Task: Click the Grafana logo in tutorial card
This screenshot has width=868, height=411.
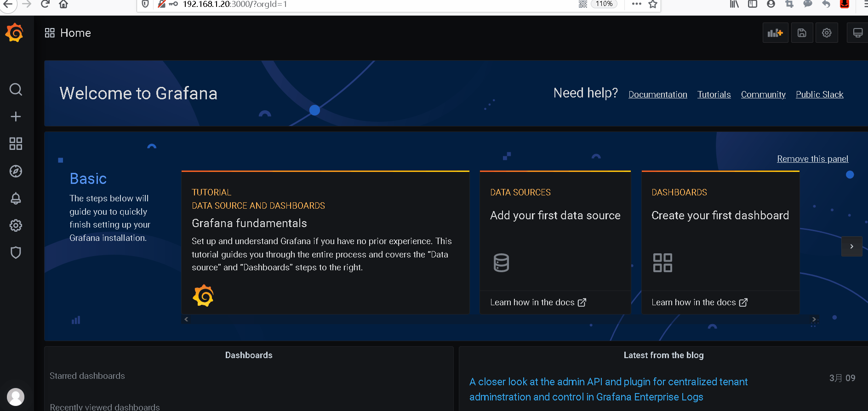Action: (x=203, y=296)
